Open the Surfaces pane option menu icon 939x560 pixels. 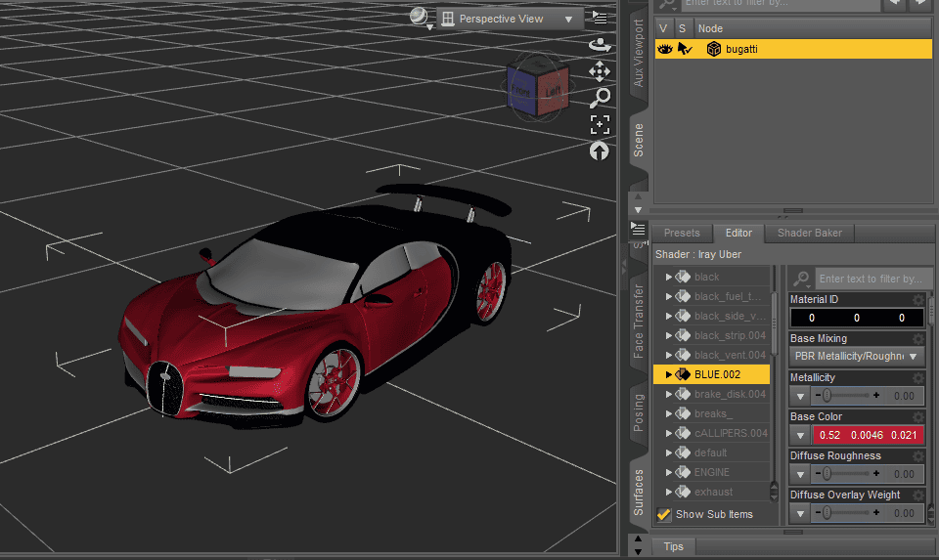coord(638,229)
